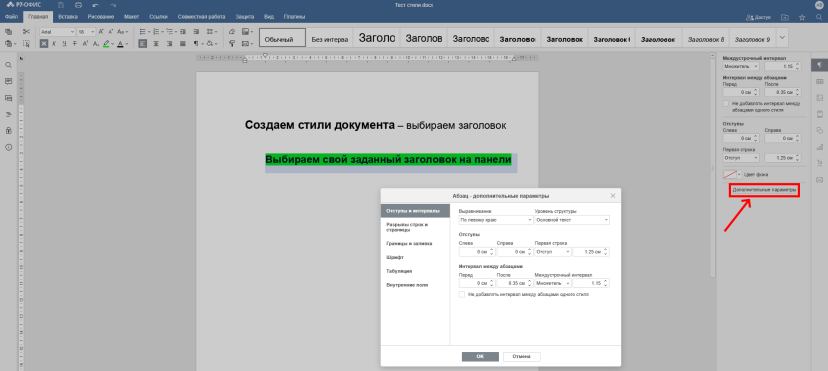This screenshot has height=371, width=828.
Task: Save the document with the floppy icon
Action: pyautogui.click(x=61, y=5)
